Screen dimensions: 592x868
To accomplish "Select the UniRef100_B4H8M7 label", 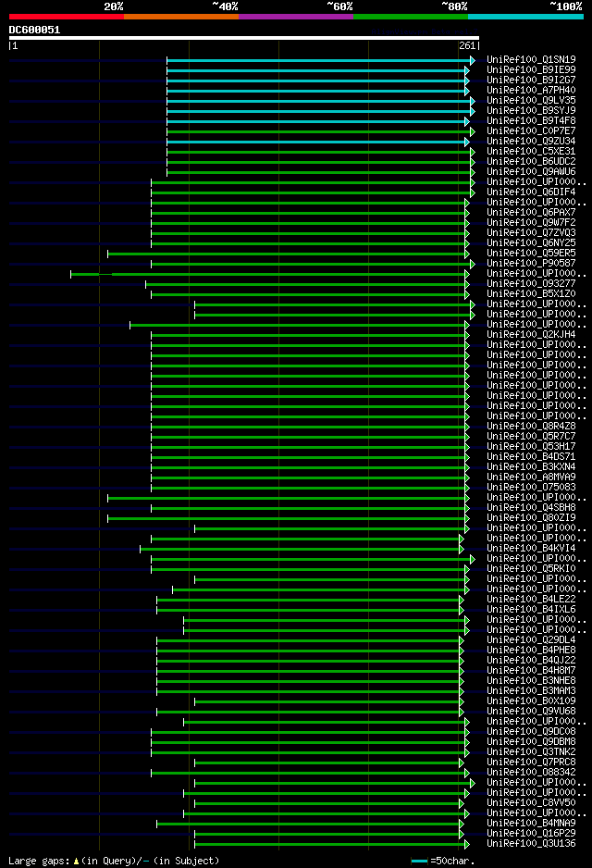I will [531, 670].
